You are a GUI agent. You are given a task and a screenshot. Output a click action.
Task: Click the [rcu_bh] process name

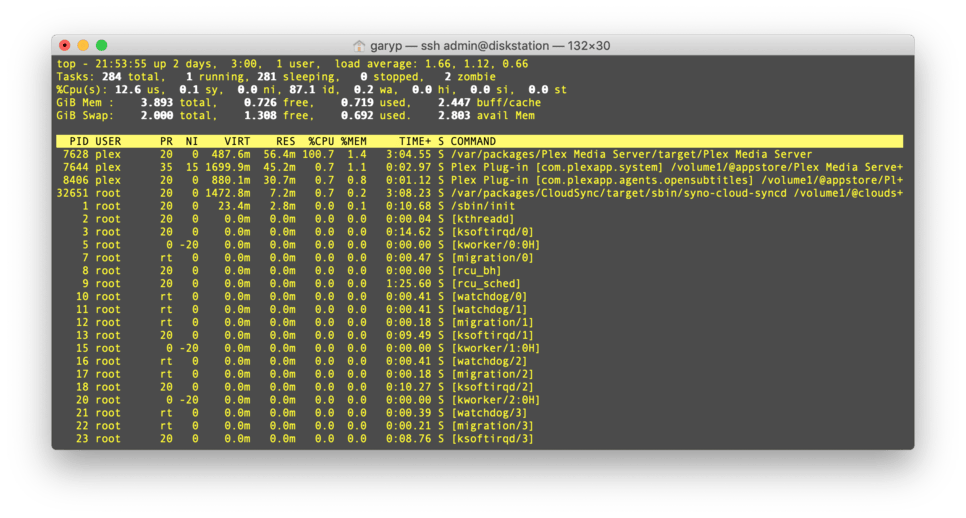[x=476, y=270]
